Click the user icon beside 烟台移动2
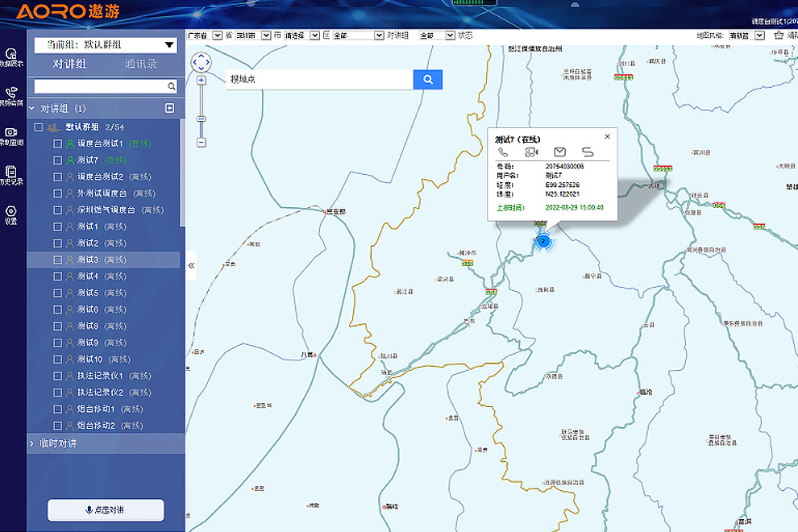Image resolution: width=798 pixels, height=532 pixels. [70, 426]
